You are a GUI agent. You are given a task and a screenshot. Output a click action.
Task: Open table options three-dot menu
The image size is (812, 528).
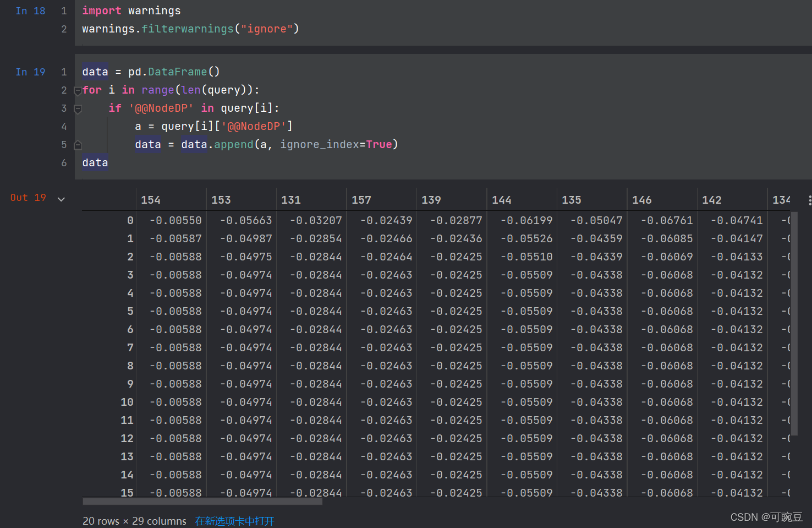[809, 200]
